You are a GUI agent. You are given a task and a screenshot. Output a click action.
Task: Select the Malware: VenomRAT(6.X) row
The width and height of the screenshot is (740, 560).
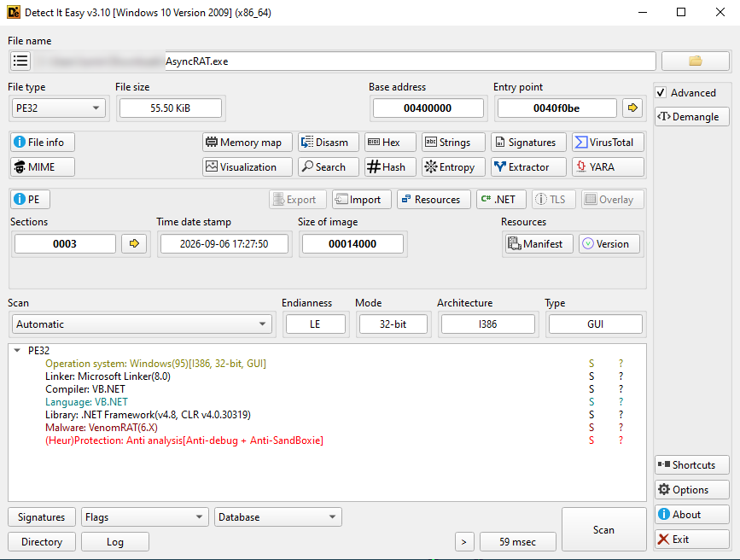[x=327, y=428]
